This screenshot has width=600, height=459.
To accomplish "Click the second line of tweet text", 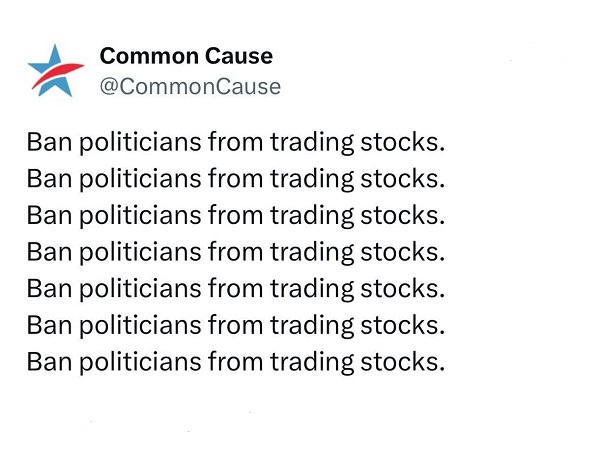I will tap(235, 179).
